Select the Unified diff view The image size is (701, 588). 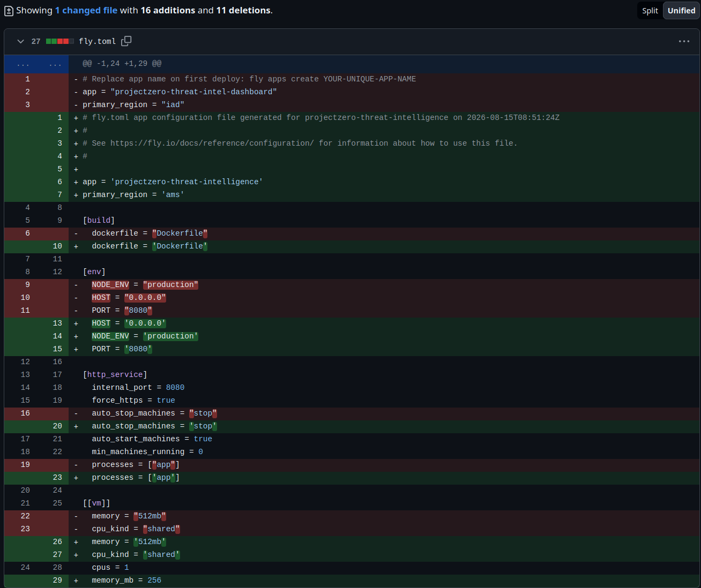pos(681,11)
